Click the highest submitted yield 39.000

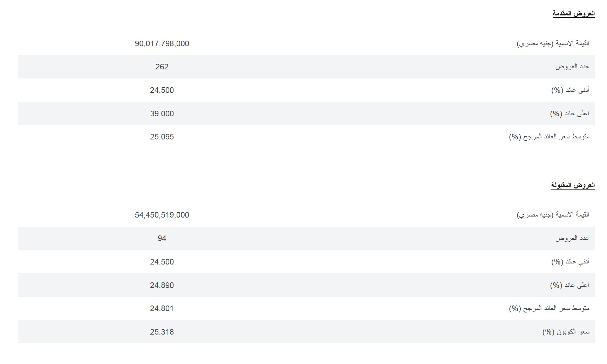click(x=162, y=114)
